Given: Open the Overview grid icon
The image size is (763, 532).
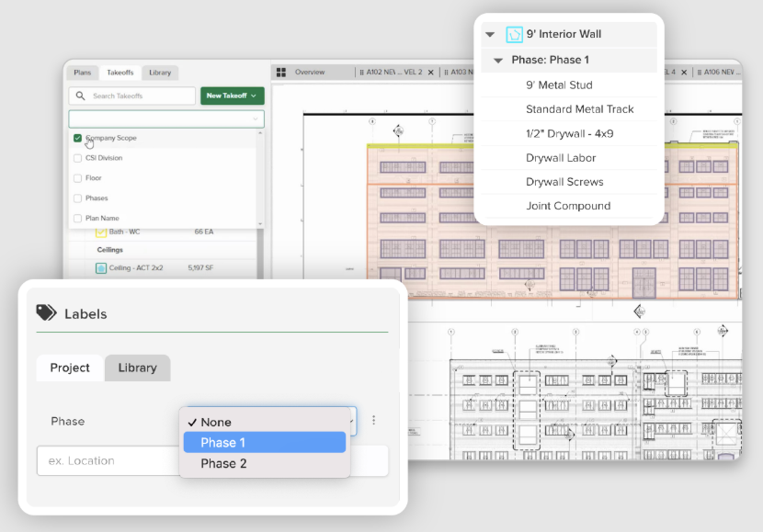Looking at the screenshot, I should click(x=281, y=73).
